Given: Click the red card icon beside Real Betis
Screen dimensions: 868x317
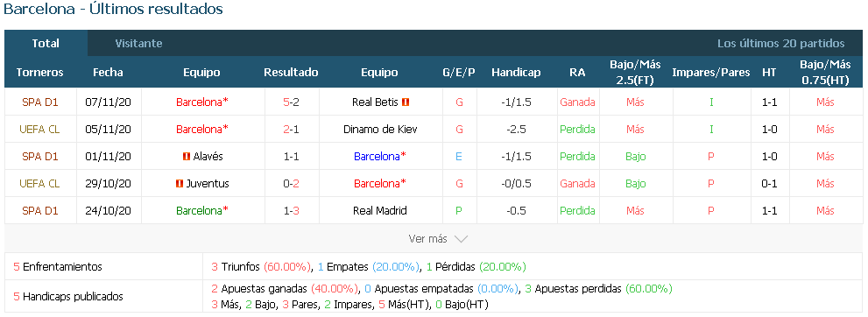Looking at the screenshot, I should click(406, 102).
